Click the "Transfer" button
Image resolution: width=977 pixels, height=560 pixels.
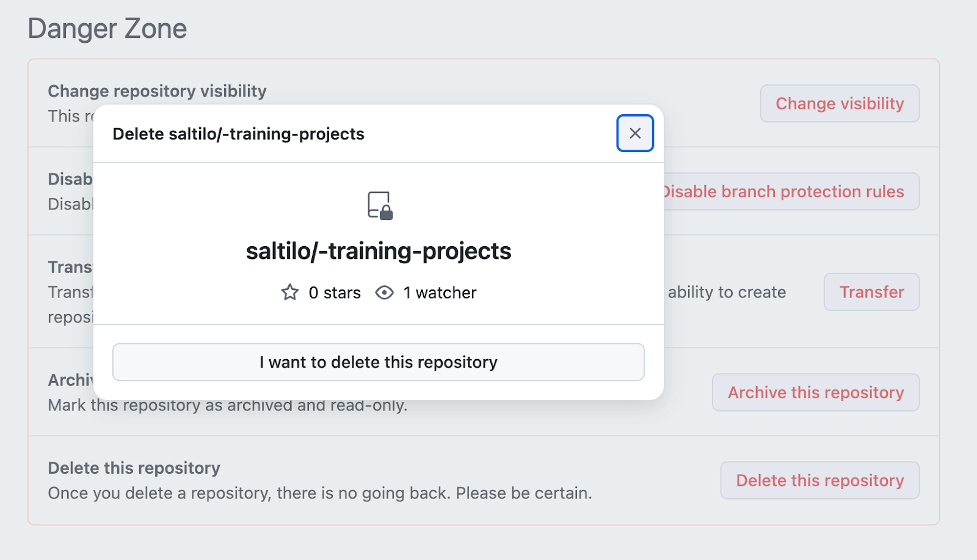pos(871,292)
